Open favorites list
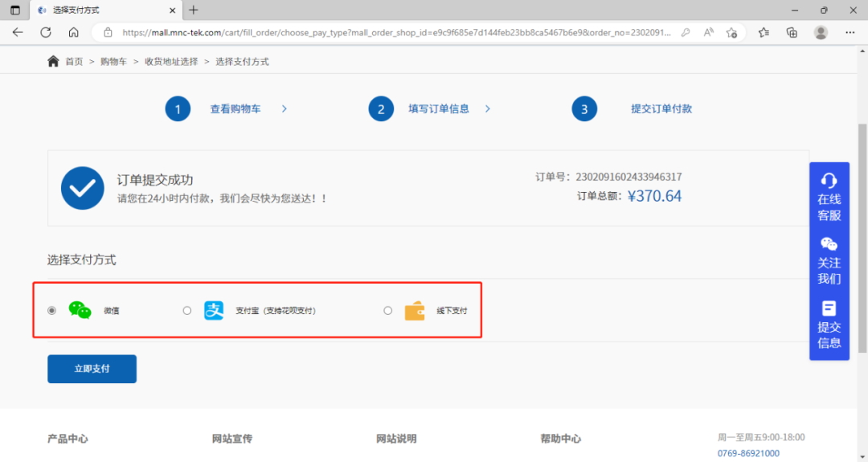This screenshot has height=462, width=868. point(764,33)
